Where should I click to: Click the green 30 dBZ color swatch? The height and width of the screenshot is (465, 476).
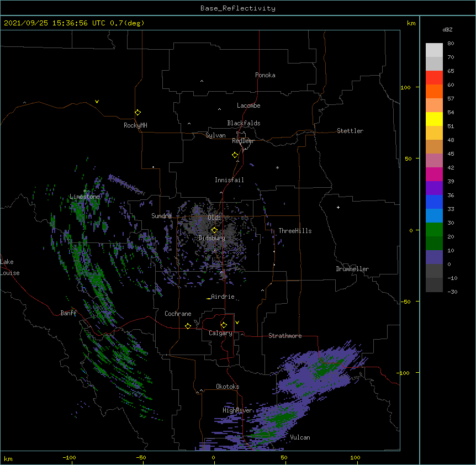(434, 230)
